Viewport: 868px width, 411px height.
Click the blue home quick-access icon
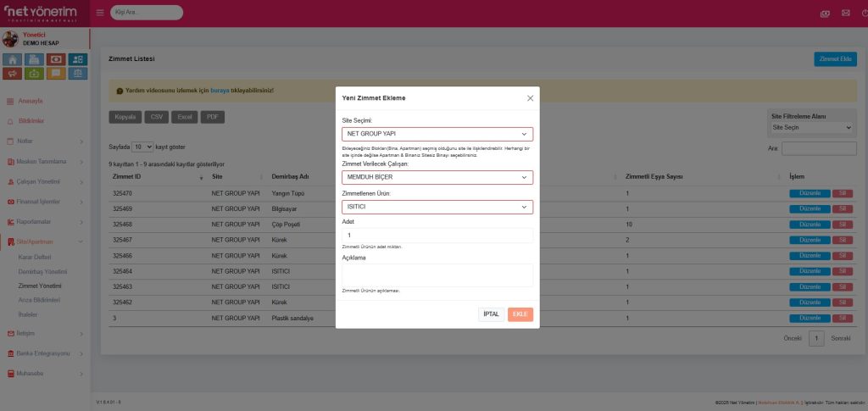pyautogui.click(x=13, y=59)
